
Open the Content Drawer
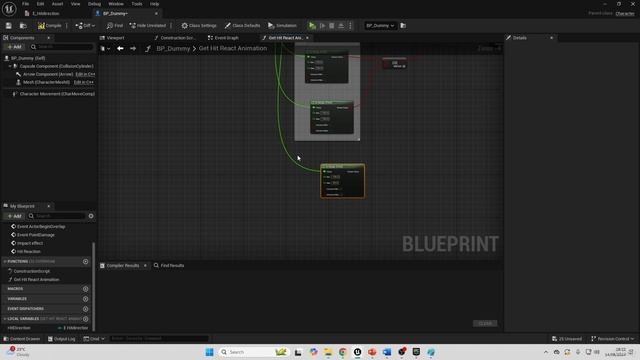pos(22,339)
